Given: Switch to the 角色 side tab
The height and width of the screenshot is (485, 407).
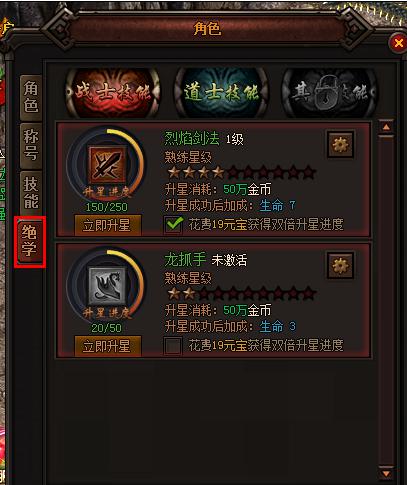Looking at the screenshot, I should [x=31, y=97].
